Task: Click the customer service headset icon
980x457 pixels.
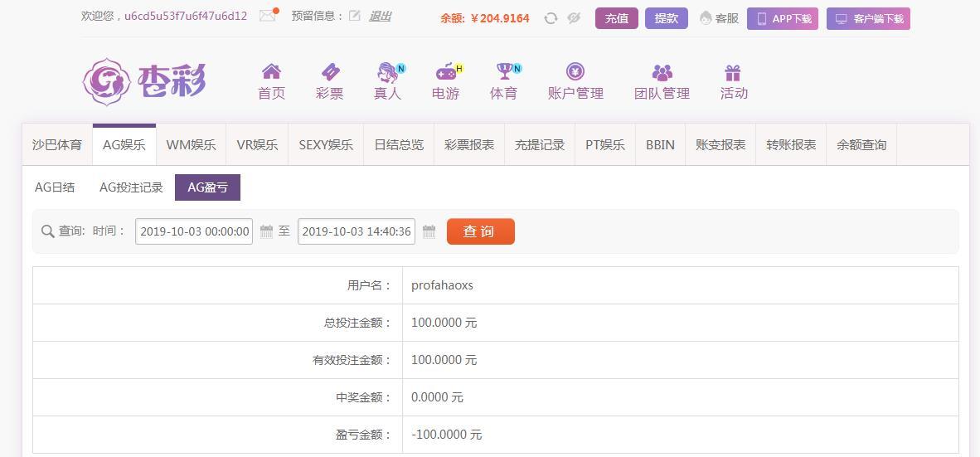Action: click(706, 18)
